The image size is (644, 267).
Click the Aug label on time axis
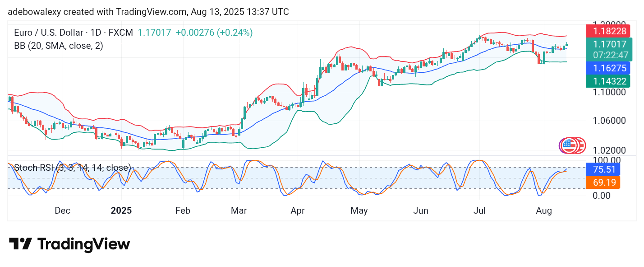pyautogui.click(x=544, y=211)
